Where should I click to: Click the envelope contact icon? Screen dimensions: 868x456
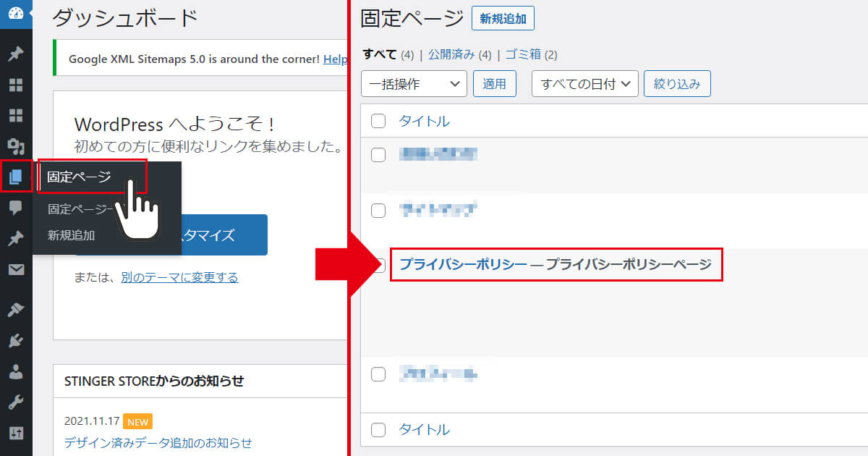(16, 270)
